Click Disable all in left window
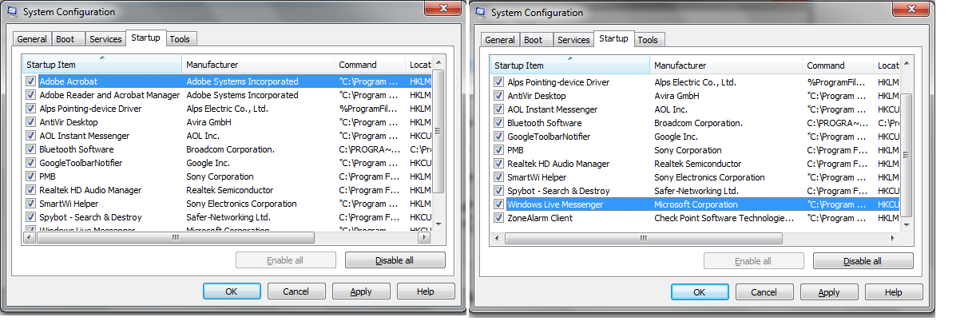The height and width of the screenshot is (325, 980). click(x=395, y=260)
